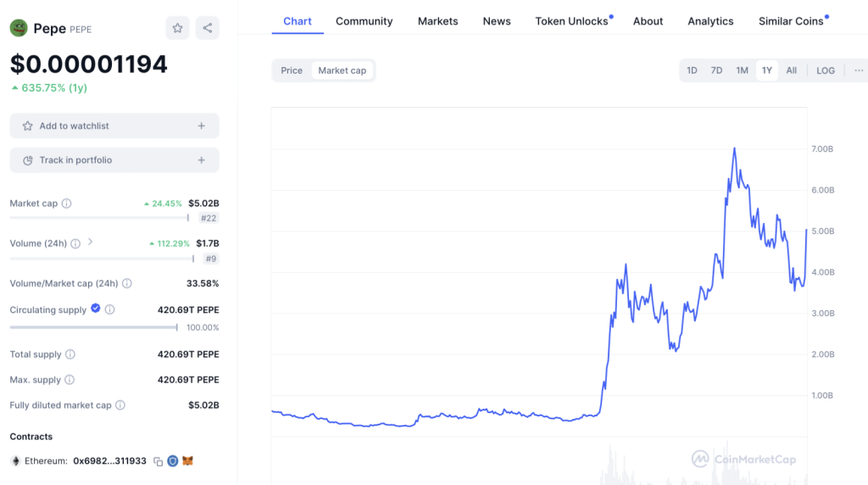This screenshot has width=868, height=485.
Task: Select the 1D time range
Action: click(692, 70)
